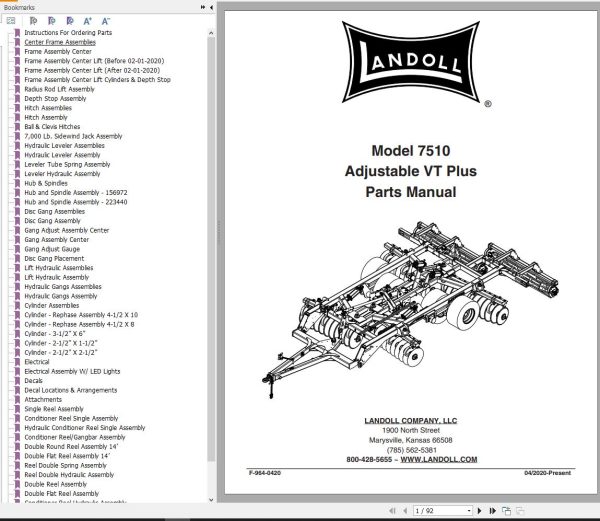Decrease bookmark font size with A-
The image size is (600, 521).
[x=106, y=21]
